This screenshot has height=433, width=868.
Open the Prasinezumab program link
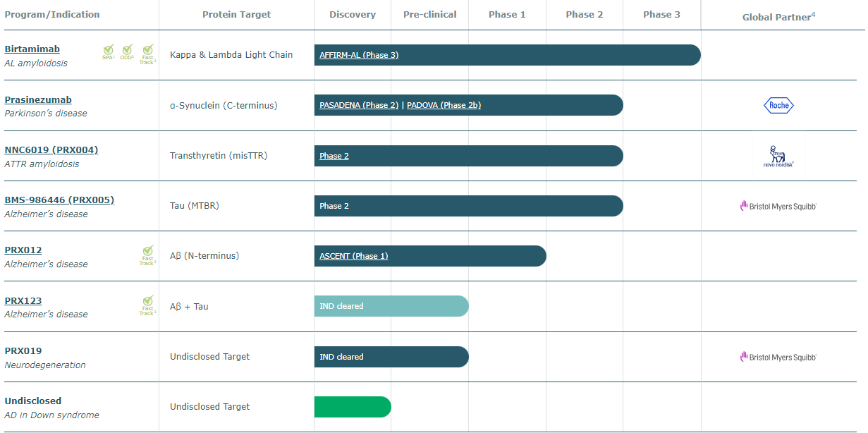tap(38, 100)
